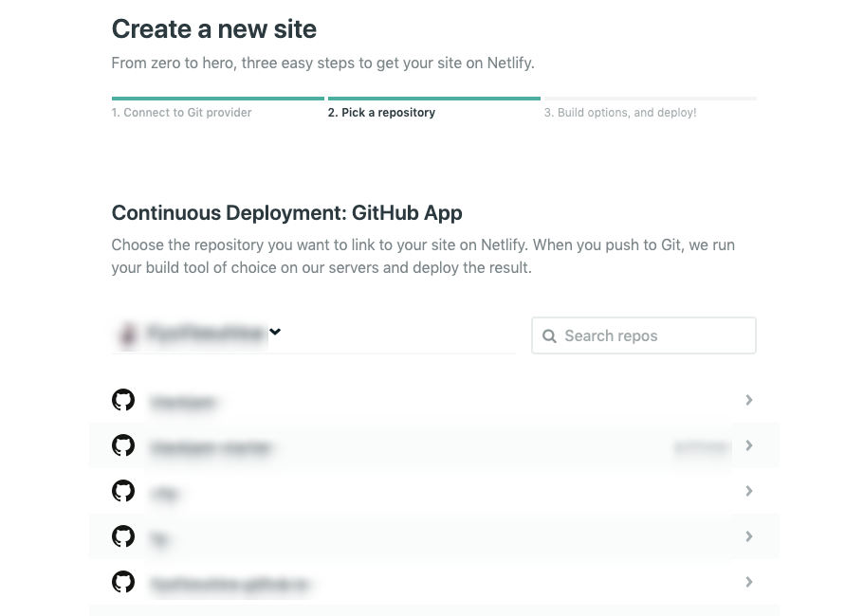The height and width of the screenshot is (616, 845).
Task: Expand the third repository row chevron
Action: (749, 491)
